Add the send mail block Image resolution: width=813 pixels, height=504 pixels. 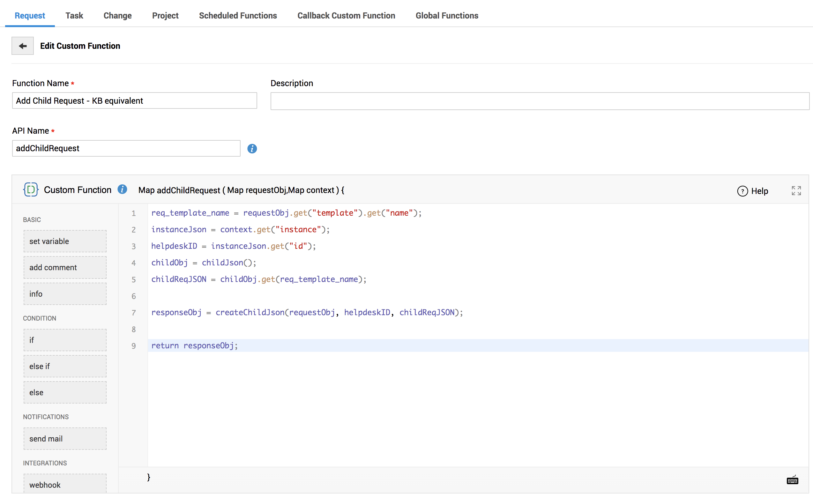tap(65, 439)
